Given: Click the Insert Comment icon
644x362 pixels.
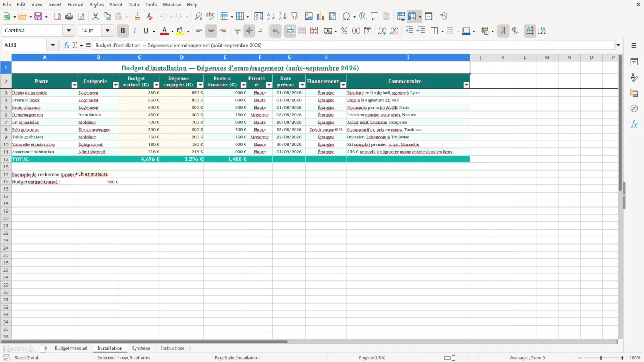Looking at the screenshot, I should 375,17.
